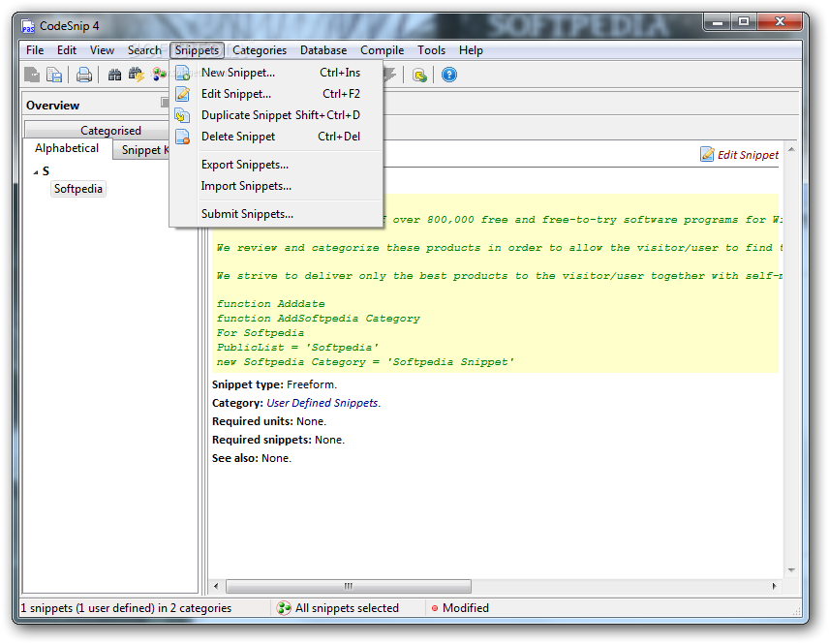Click the Duplicate Snippet menu icon
The height and width of the screenshot is (644, 829).
[x=182, y=115]
